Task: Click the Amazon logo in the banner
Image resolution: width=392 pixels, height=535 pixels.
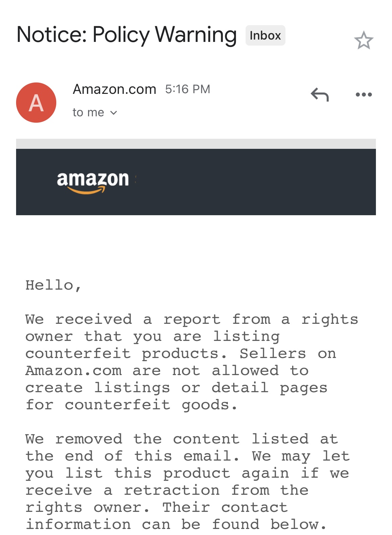Action: click(93, 182)
